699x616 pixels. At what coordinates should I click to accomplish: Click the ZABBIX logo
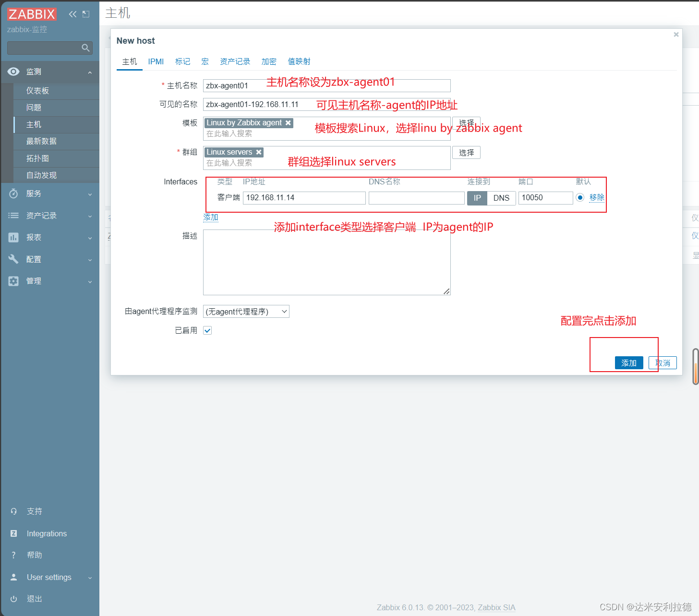tap(32, 14)
